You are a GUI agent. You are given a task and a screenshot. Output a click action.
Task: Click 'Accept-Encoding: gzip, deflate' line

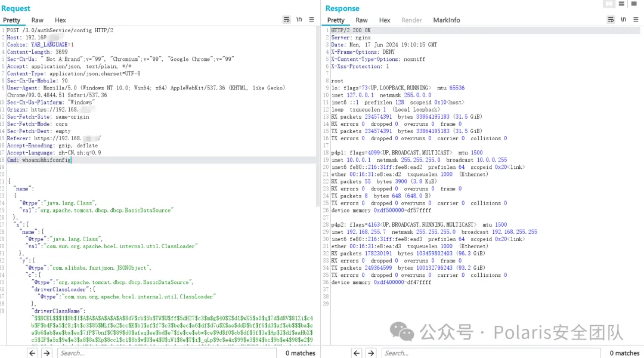pos(52,146)
